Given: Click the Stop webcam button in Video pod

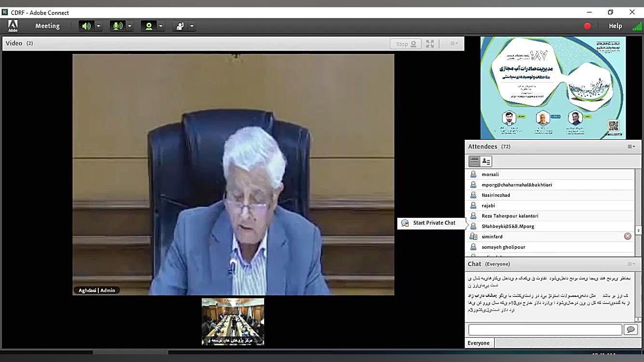Looking at the screenshot, I should tap(405, 43).
